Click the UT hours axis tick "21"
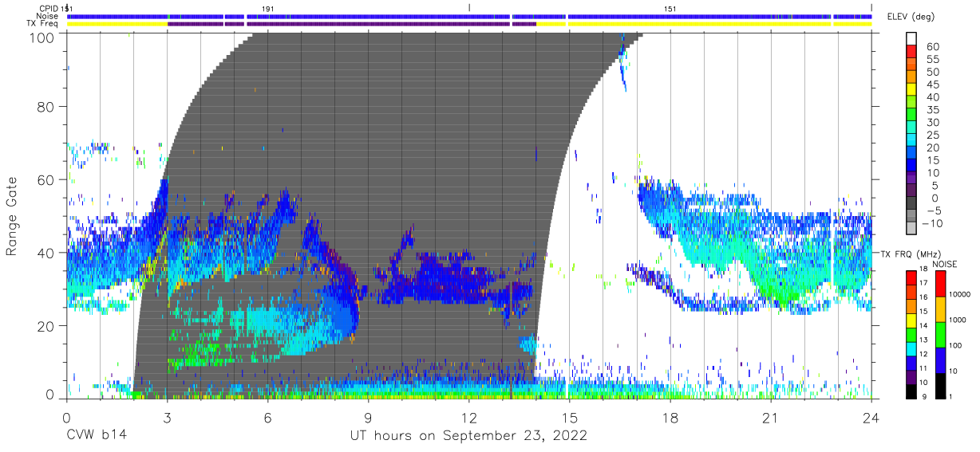Screen dimensions: 980x452 coord(771,417)
